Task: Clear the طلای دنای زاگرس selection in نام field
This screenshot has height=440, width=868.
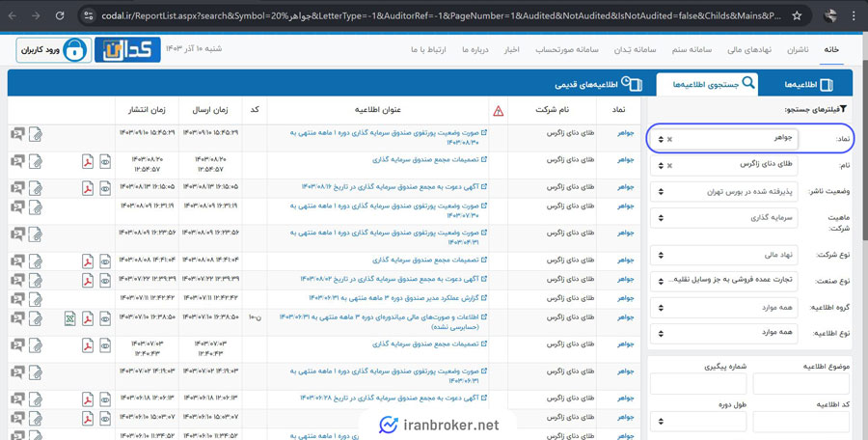Action: point(670,166)
